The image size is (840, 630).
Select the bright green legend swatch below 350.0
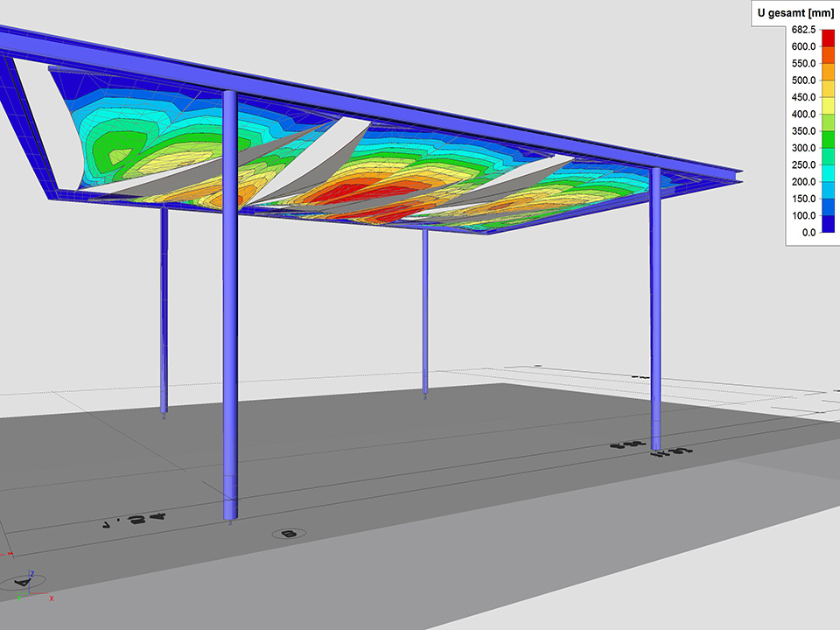[827, 140]
